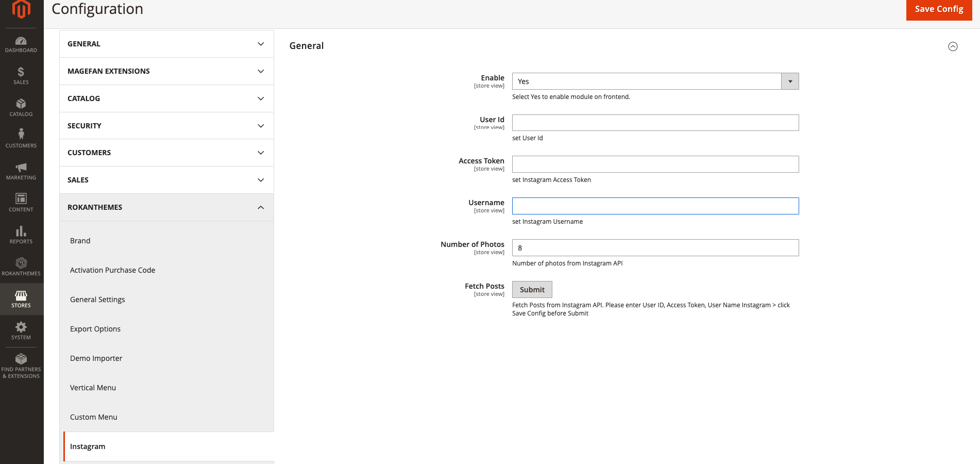The width and height of the screenshot is (980, 464).
Task: Open the Catalog sidebar menu
Action: [21, 108]
